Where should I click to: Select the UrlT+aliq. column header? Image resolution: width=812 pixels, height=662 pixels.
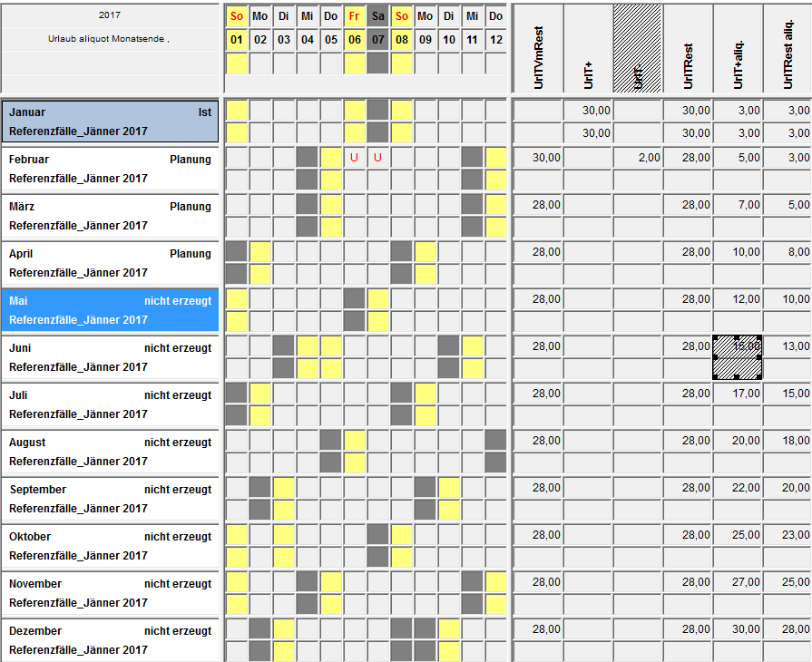pyautogui.click(x=738, y=48)
